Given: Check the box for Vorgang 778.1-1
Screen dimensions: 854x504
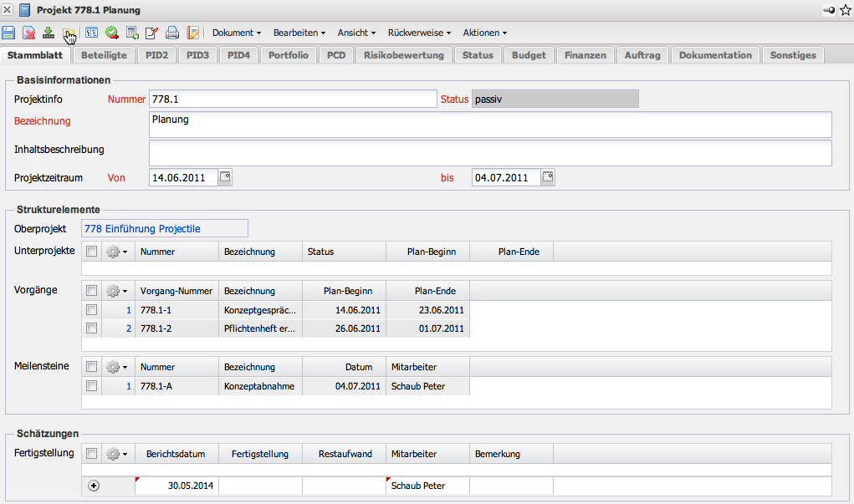Looking at the screenshot, I should (91, 310).
